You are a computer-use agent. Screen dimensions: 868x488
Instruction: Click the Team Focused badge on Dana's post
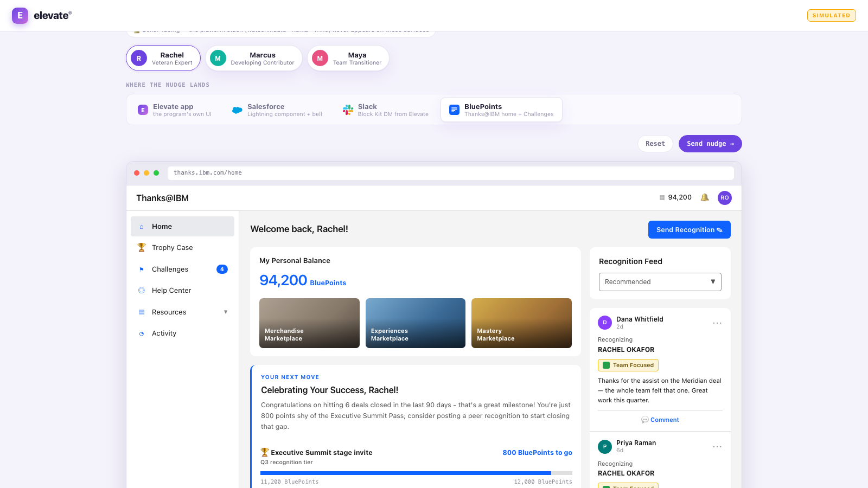[x=628, y=365]
